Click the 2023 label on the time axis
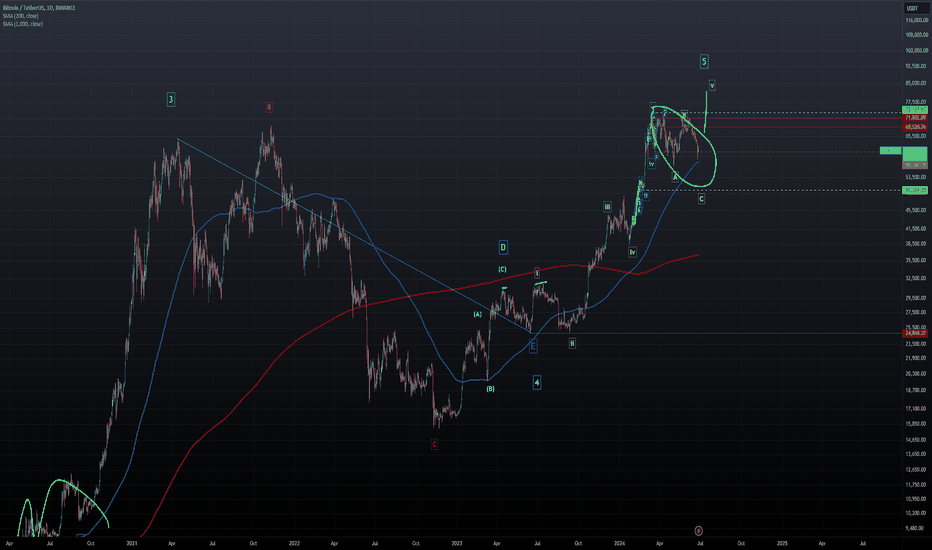 tap(456, 543)
